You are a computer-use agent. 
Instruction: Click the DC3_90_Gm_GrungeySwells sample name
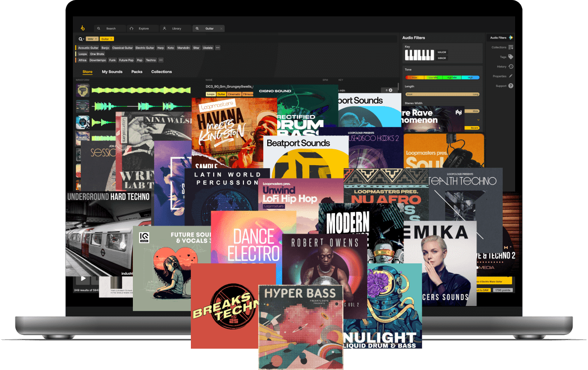pyautogui.click(x=230, y=86)
